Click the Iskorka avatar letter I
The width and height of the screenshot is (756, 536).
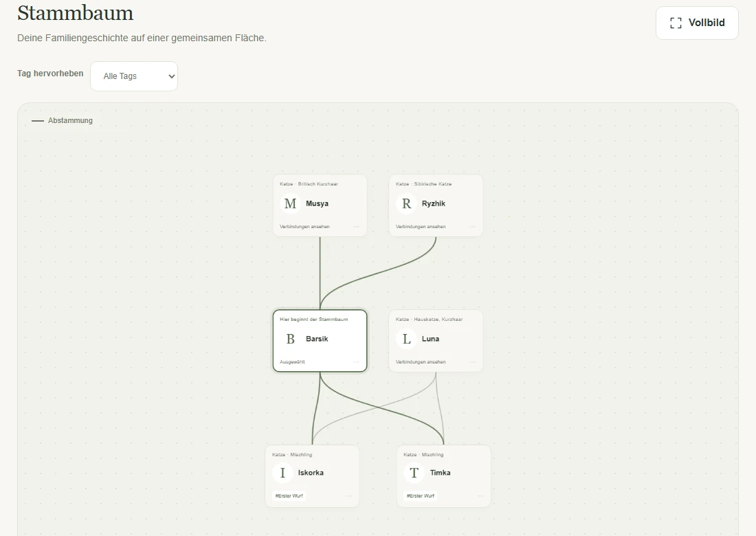(282, 473)
